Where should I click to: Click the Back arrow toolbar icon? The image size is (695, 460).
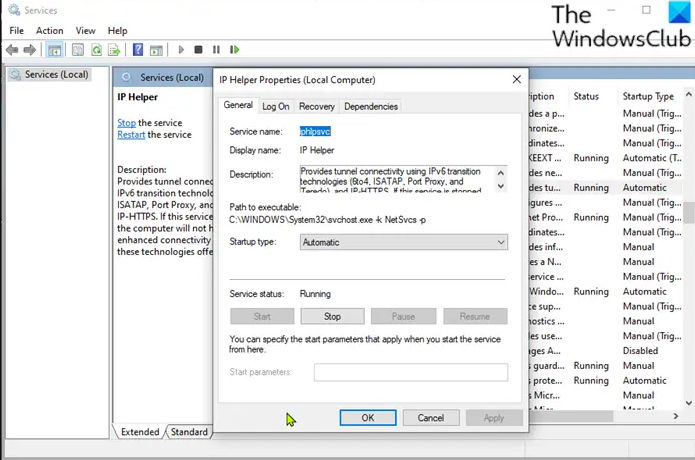coord(13,50)
